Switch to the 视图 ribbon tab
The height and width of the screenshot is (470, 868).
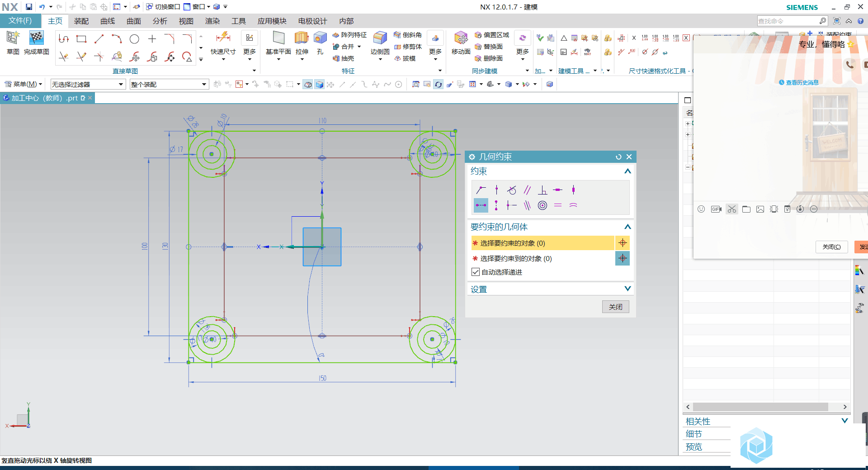[x=186, y=21]
